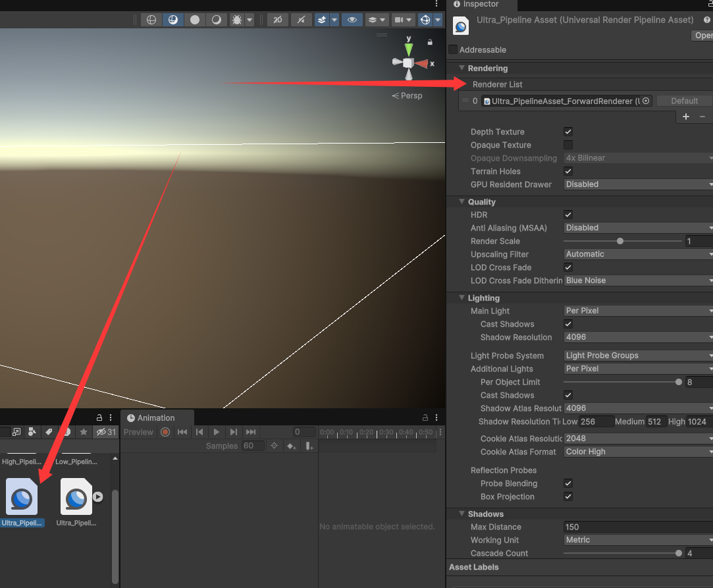Open the gizmos dropdown arrow

(x=438, y=20)
